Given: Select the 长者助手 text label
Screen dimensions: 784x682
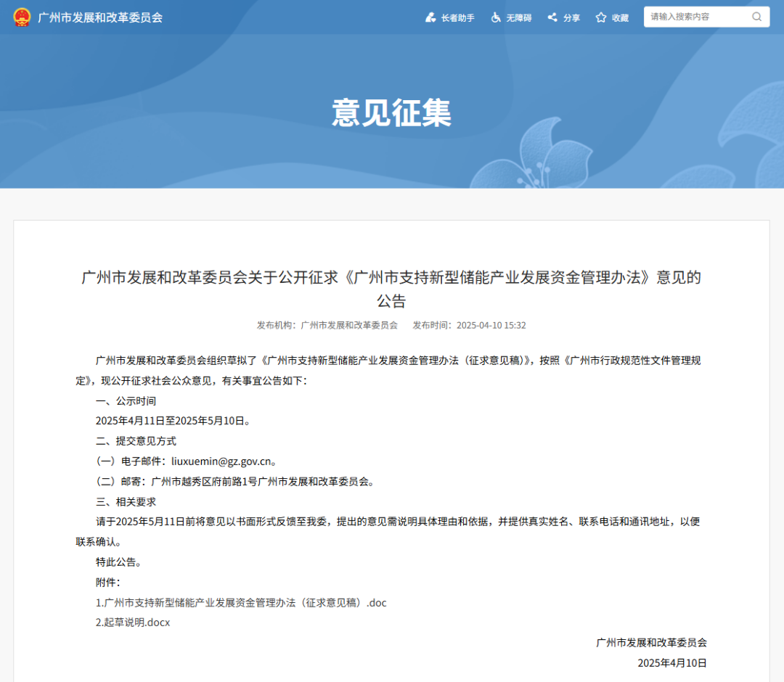Looking at the screenshot, I should click(457, 18).
